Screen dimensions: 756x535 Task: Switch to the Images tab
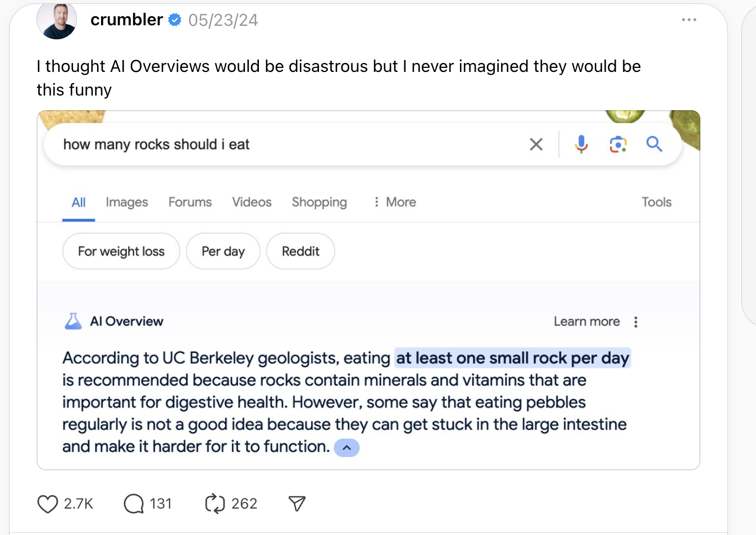tap(127, 202)
